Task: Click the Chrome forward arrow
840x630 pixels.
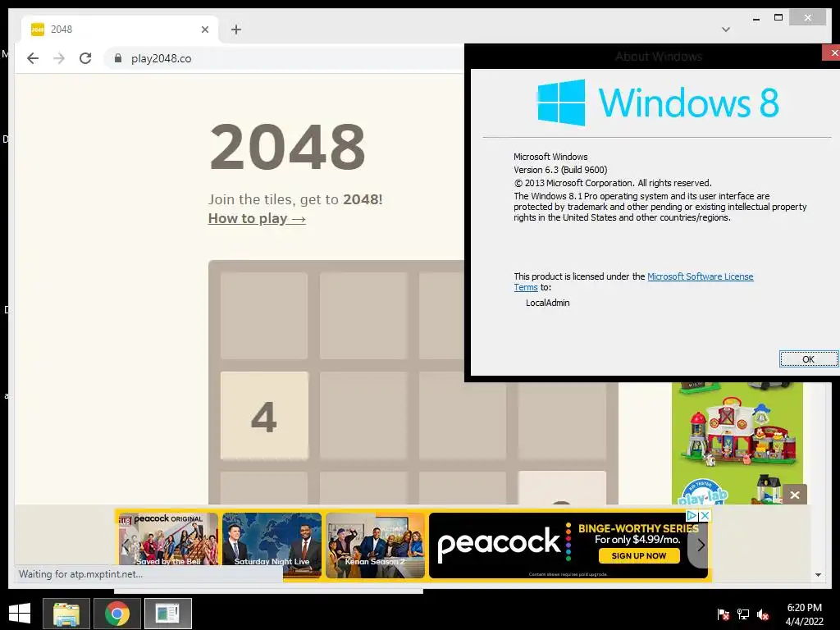Action: (59, 58)
